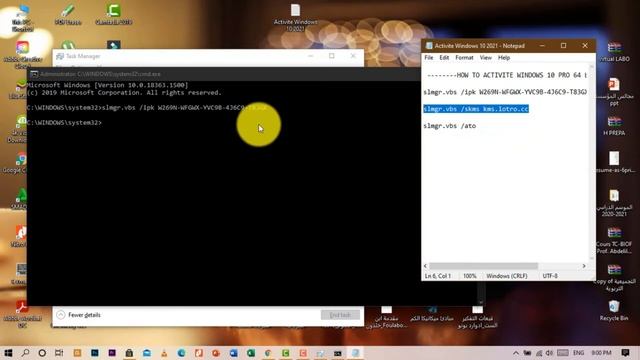Collapse Task Manager with Fewer details
The width and height of the screenshot is (640, 360).
click(79, 315)
